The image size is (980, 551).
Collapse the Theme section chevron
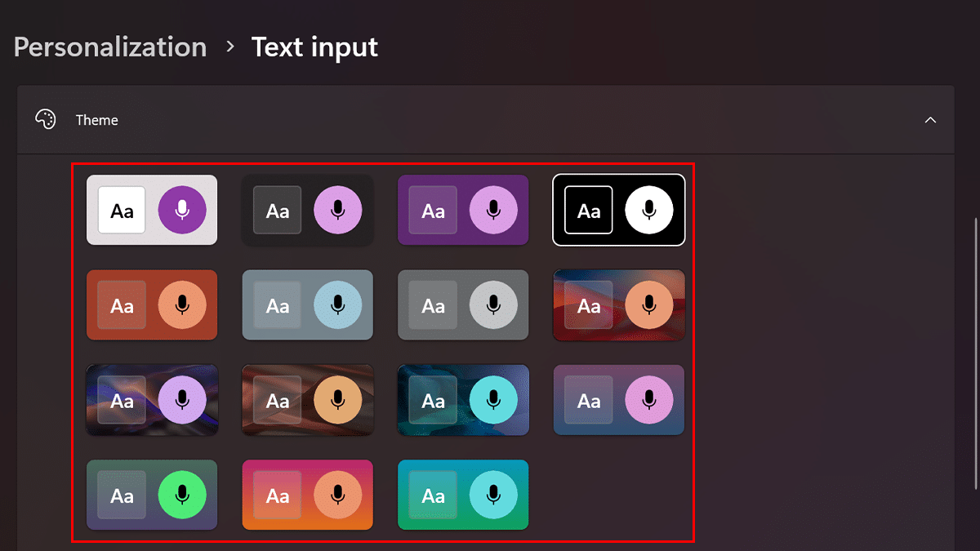tap(929, 120)
